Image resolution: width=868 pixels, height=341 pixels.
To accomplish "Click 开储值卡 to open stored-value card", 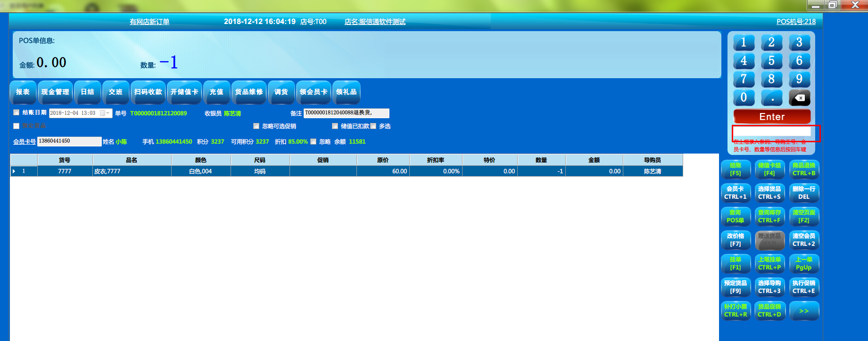I will (184, 92).
